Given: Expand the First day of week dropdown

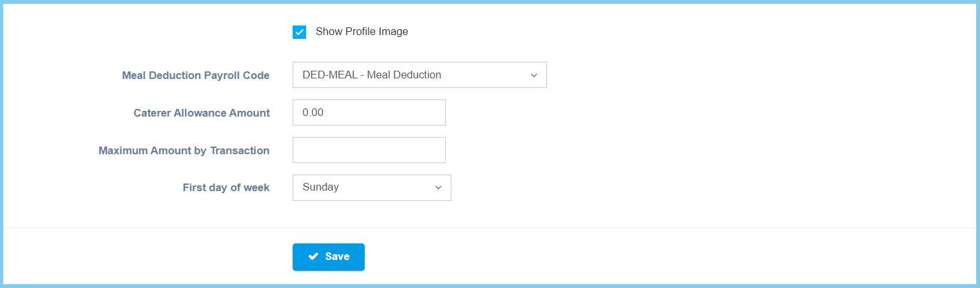Looking at the screenshot, I should [371, 188].
